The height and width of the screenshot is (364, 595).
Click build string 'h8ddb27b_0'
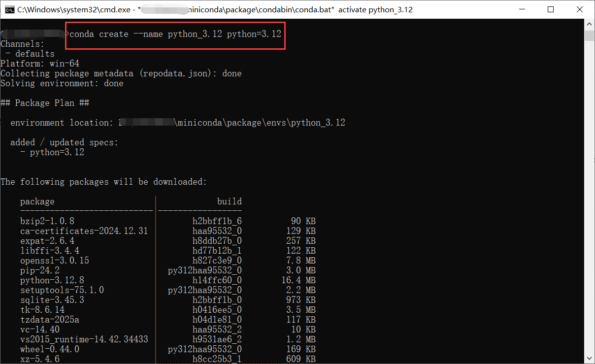[217, 241]
